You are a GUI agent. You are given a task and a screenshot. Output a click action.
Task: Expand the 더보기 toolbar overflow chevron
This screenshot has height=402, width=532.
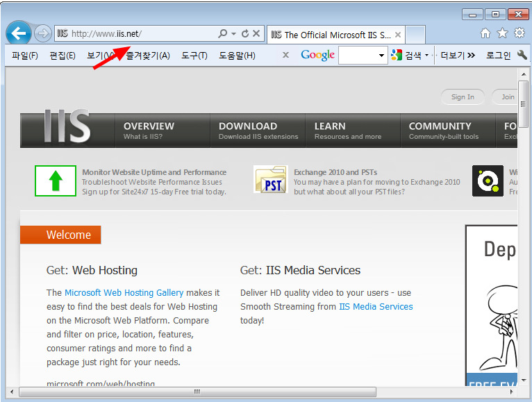pos(471,56)
